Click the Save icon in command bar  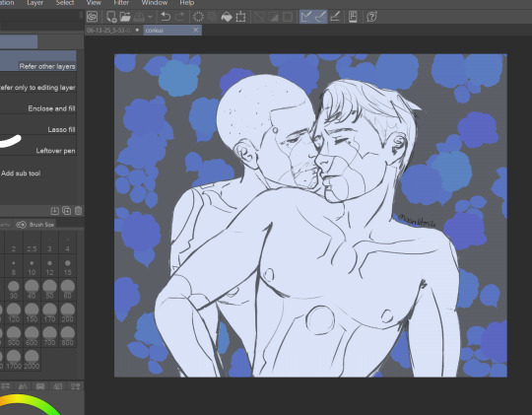pos(140,17)
